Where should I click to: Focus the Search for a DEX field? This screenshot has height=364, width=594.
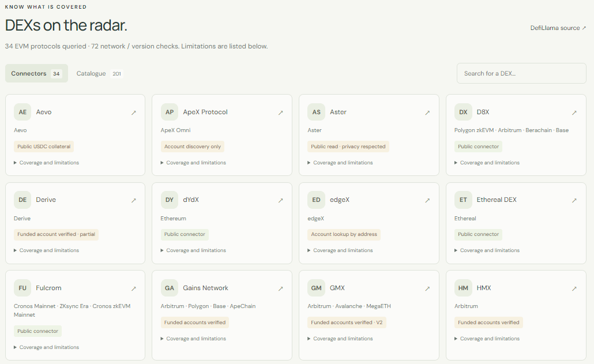pos(521,73)
